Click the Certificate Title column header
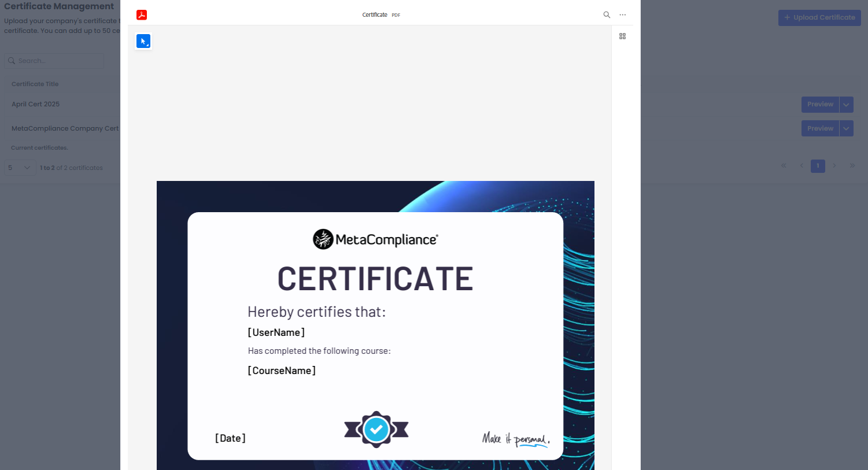 click(x=35, y=84)
